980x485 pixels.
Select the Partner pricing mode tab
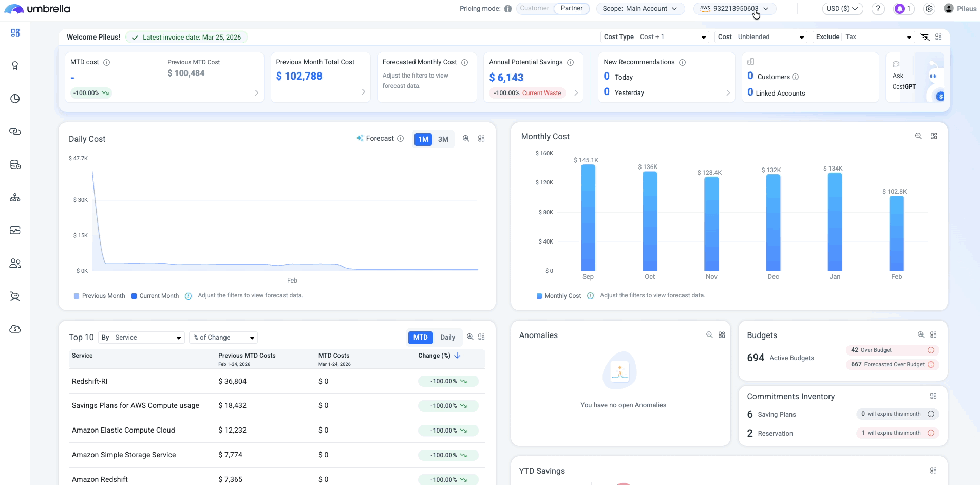(572, 8)
